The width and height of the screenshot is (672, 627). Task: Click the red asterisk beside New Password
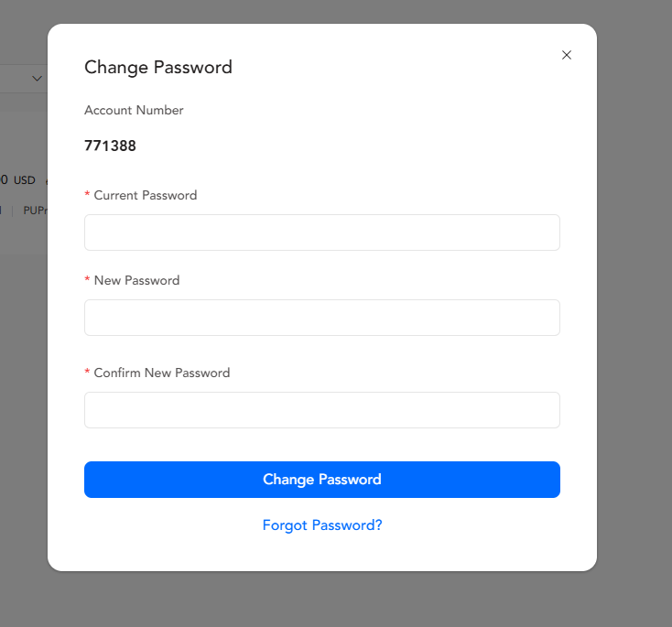[87, 281]
